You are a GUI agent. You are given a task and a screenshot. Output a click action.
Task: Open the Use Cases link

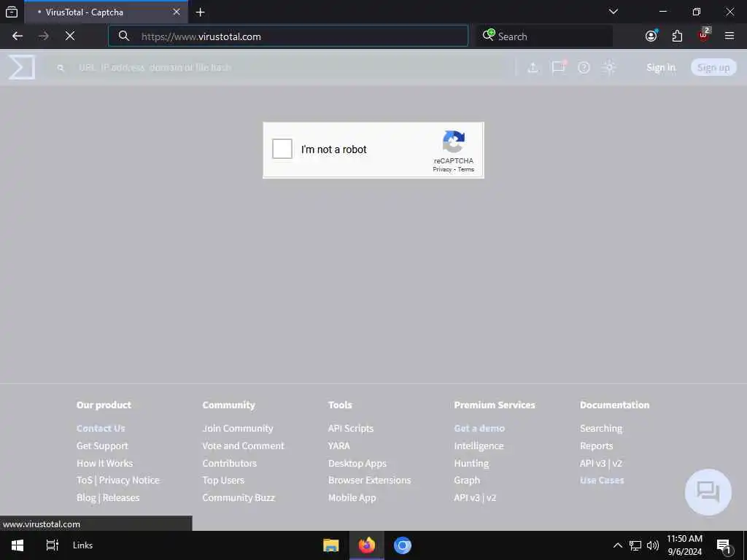pos(602,480)
